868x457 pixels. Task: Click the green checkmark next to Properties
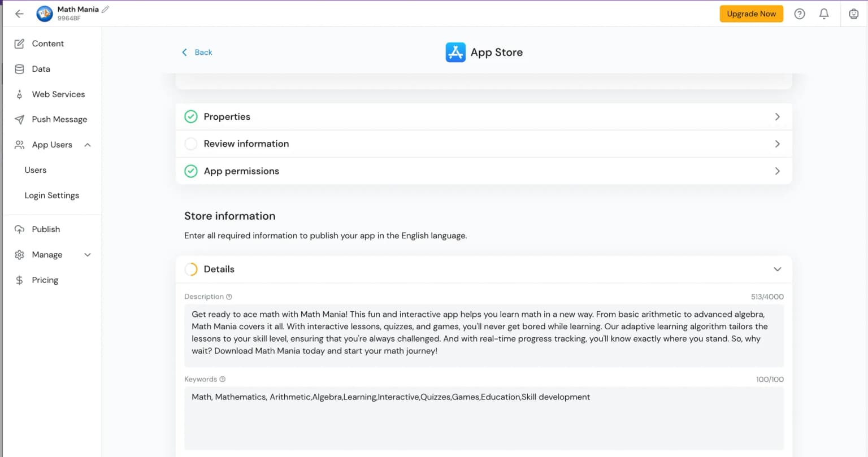[191, 116]
